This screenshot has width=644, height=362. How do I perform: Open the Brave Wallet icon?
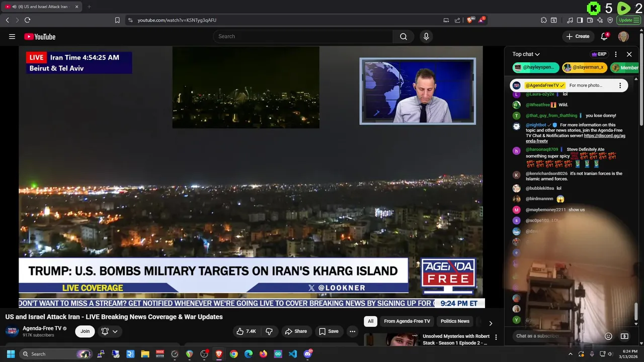[x=590, y=20]
